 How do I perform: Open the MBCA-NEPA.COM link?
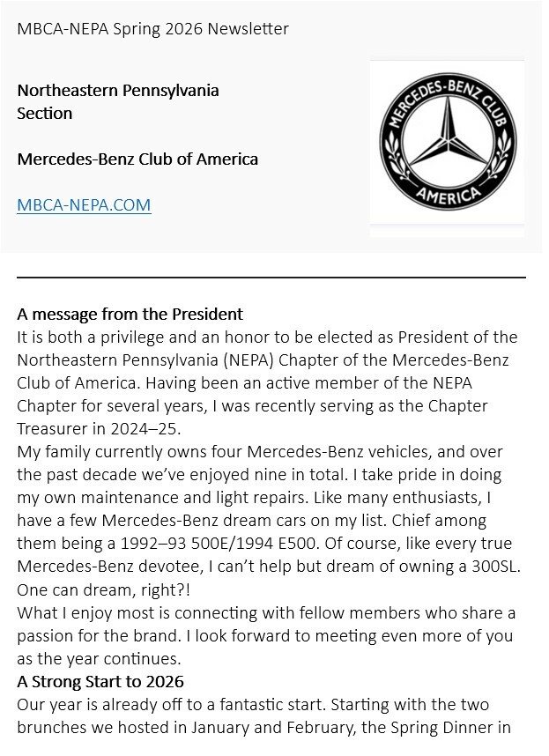[x=84, y=205]
